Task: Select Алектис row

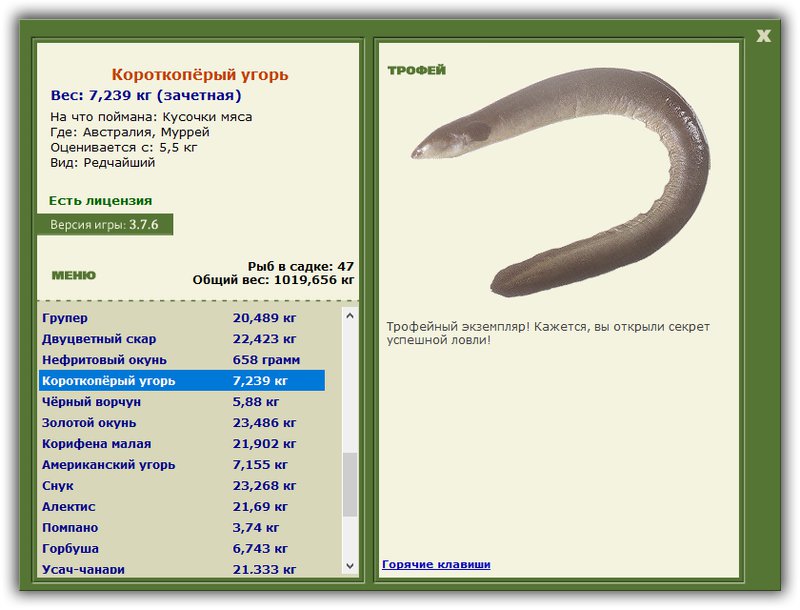Action: [x=182, y=506]
